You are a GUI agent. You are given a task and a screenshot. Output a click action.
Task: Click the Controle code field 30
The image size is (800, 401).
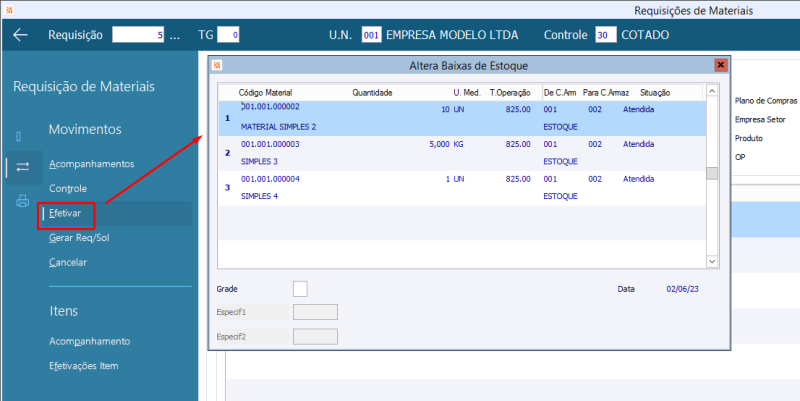(606, 35)
